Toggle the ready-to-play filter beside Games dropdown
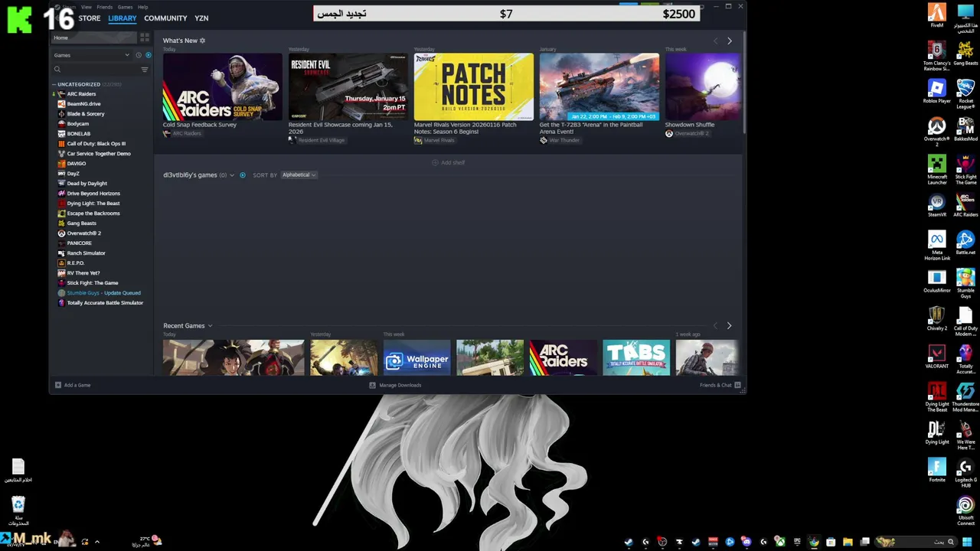 pos(148,55)
